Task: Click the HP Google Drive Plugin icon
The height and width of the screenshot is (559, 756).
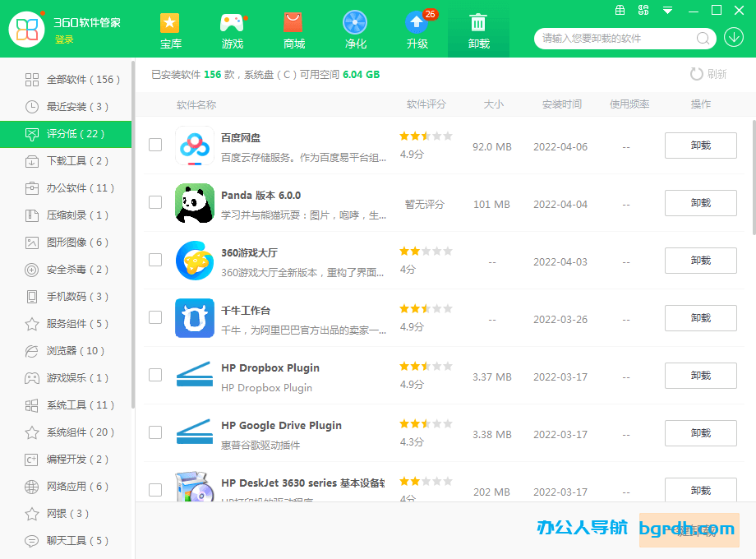Action: tap(194, 432)
